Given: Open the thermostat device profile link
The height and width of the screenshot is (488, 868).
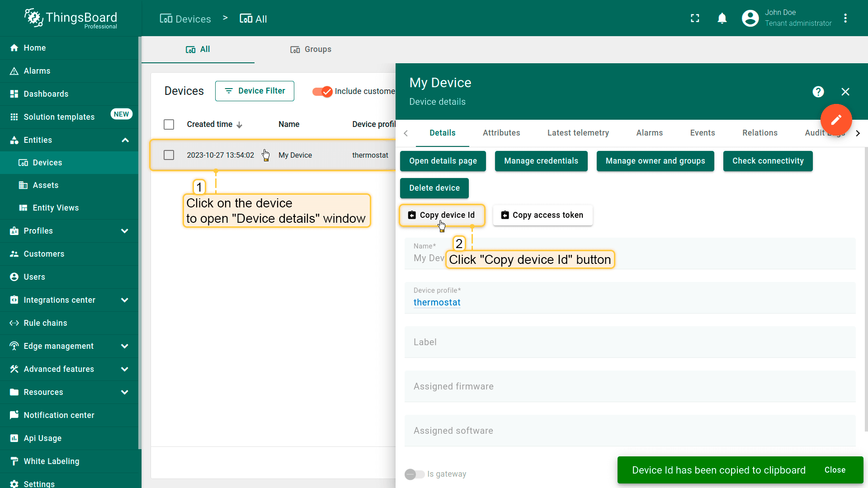Looking at the screenshot, I should [437, 302].
